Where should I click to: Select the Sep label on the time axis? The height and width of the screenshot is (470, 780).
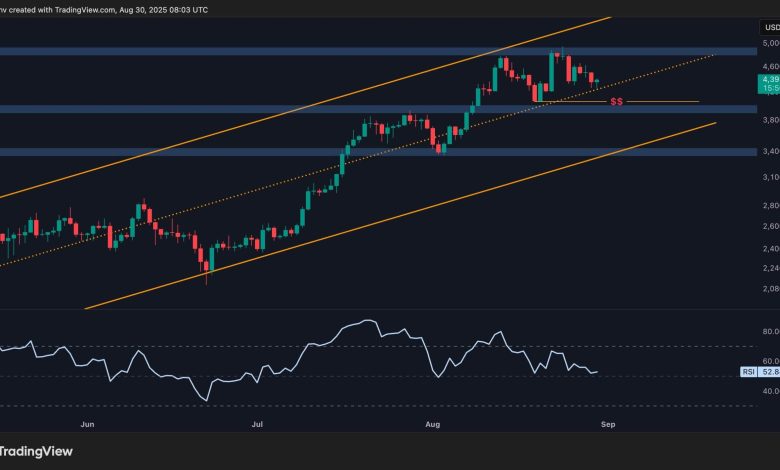(x=608, y=424)
